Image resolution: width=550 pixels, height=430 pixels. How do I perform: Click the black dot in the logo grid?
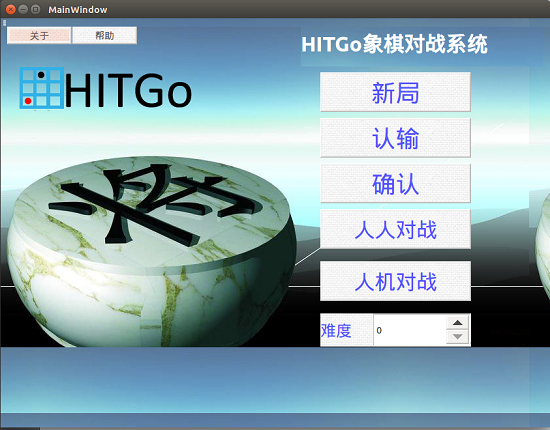pos(41,75)
